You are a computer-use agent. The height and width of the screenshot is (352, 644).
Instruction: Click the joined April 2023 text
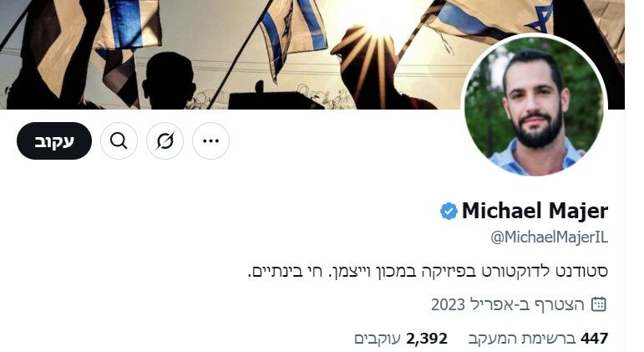pyautogui.click(x=508, y=304)
